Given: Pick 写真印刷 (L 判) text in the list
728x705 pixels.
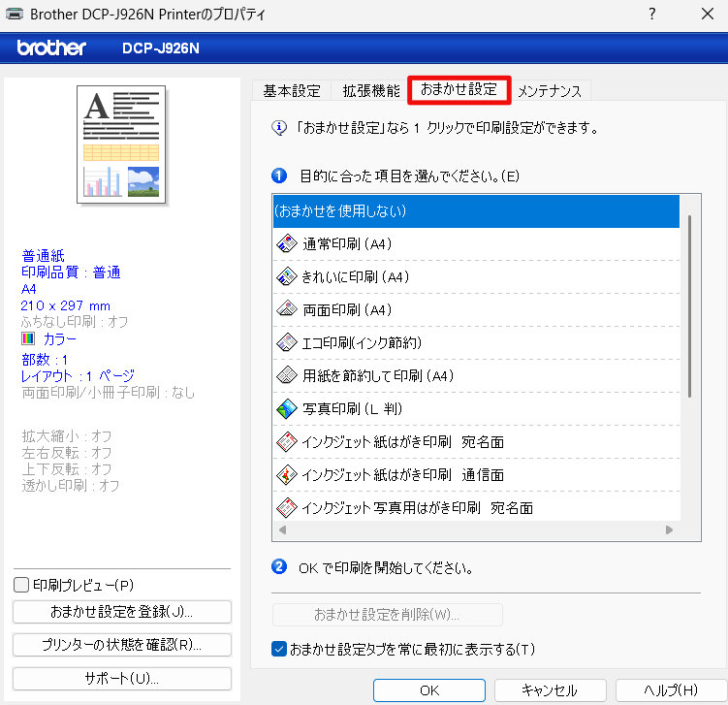Looking at the screenshot, I should [353, 408].
